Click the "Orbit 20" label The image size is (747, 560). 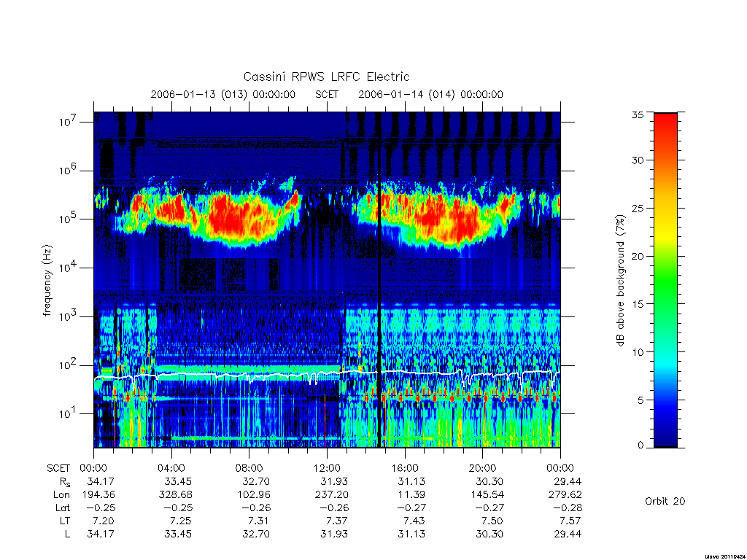[x=665, y=501]
